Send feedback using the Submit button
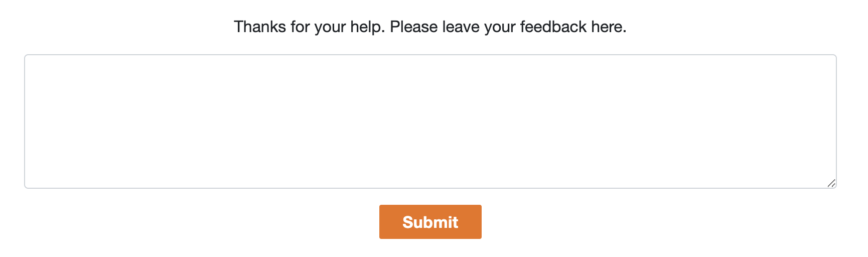The height and width of the screenshot is (257, 868). pyautogui.click(x=430, y=222)
